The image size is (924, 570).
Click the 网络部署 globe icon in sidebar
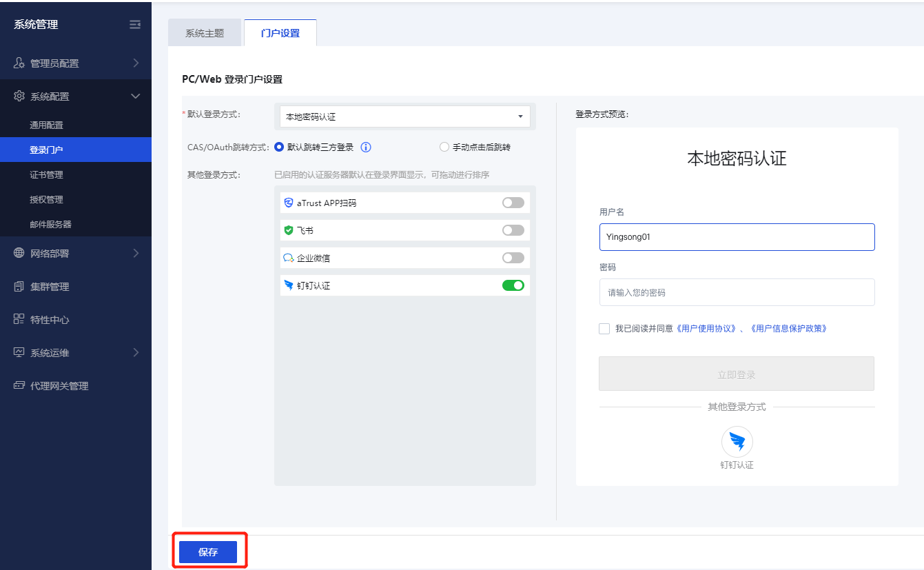pyautogui.click(x=19, y=253)
